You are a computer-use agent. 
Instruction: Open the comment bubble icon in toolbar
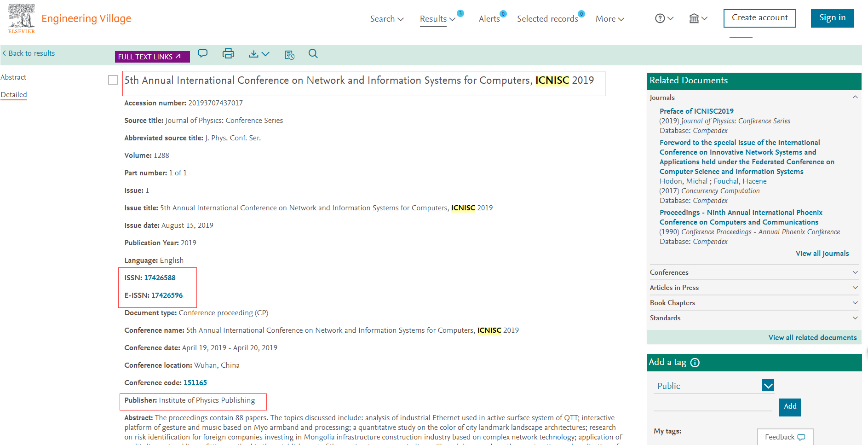[x=203, y=53]
